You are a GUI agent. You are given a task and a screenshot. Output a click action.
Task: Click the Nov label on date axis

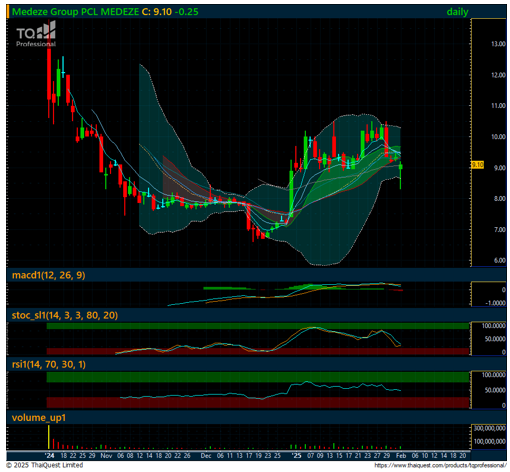click(106, 456)
